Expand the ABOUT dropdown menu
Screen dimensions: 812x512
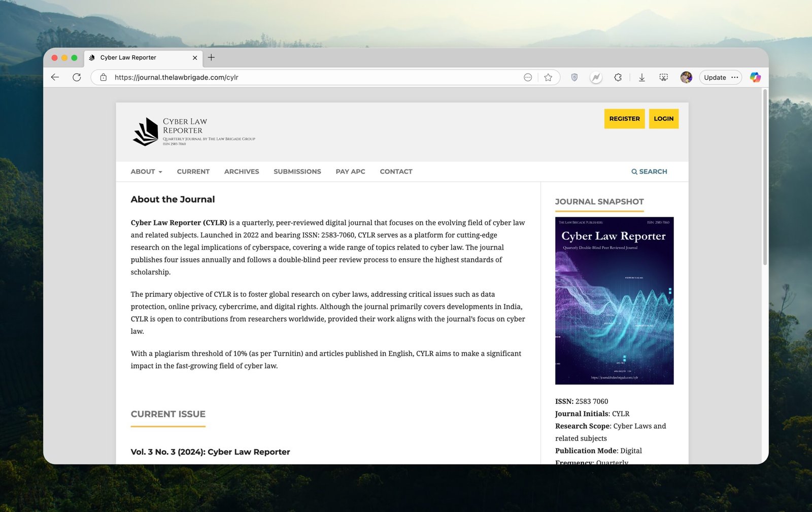tap(146, 172)
